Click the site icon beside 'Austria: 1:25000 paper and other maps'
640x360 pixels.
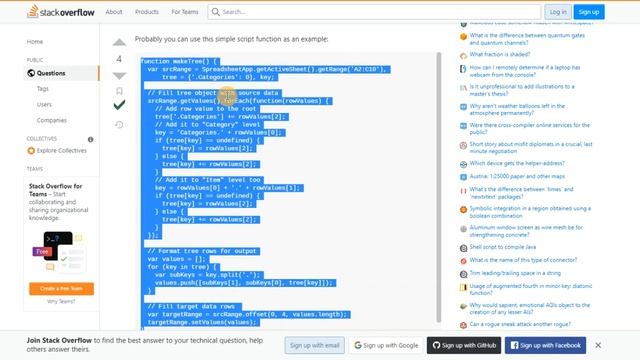463,177
